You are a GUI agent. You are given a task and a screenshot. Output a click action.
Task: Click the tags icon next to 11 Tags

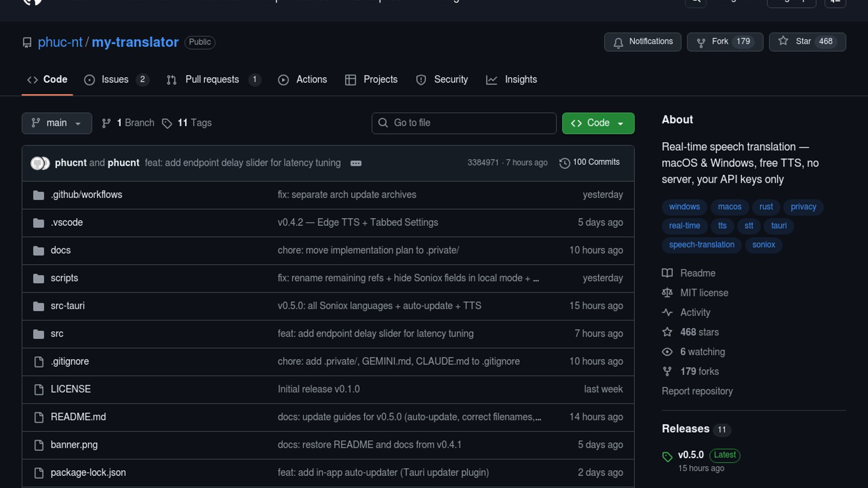tap(167, 123)
